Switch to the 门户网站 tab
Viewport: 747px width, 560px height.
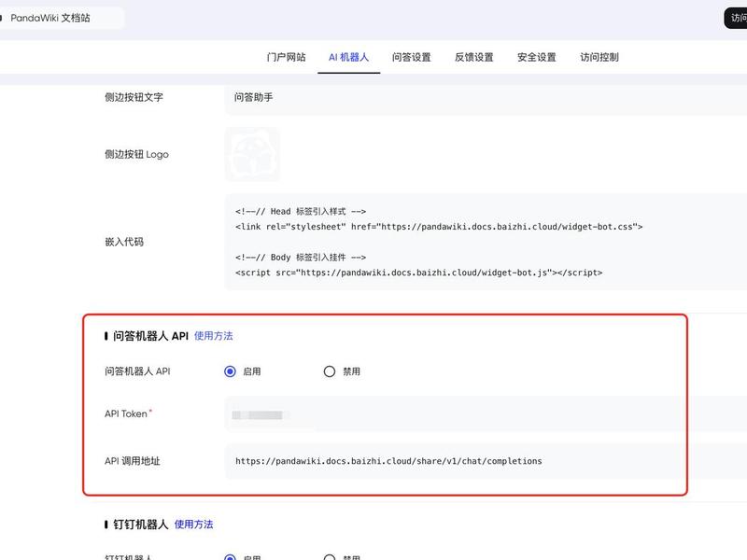pos(286,57)
